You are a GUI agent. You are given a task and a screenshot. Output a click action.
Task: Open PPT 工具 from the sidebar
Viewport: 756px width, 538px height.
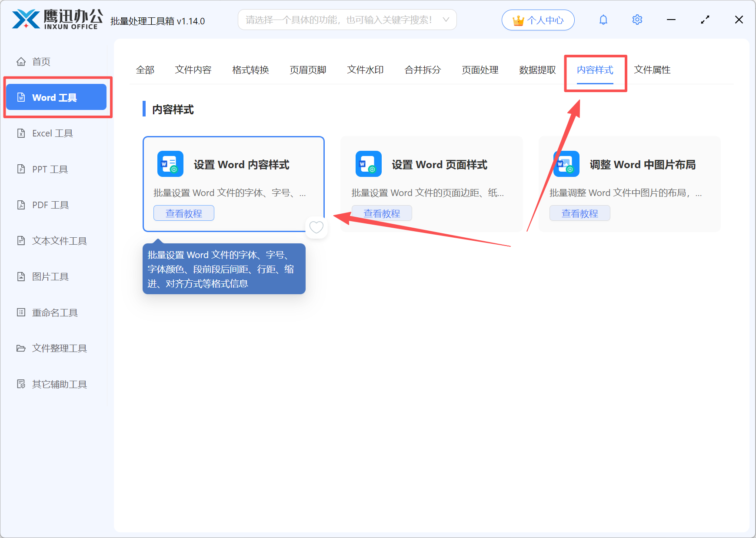pyautogui.click(x=49, y=169)
